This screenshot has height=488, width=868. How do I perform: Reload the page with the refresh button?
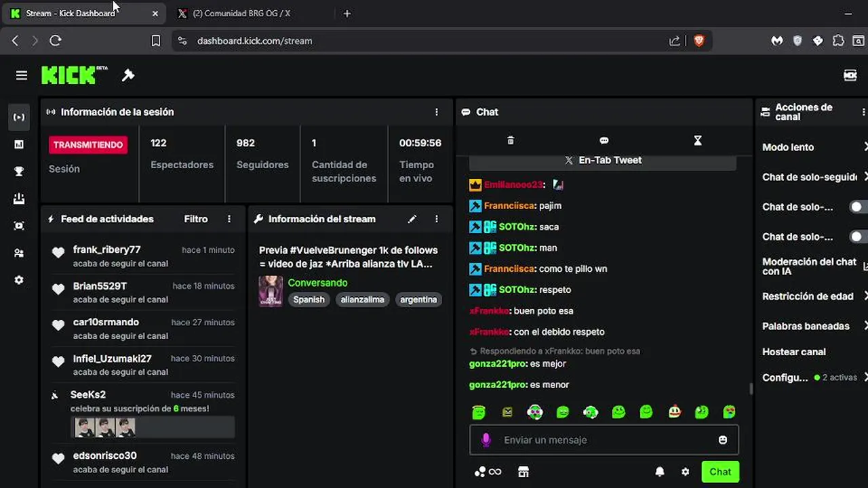pos(56,41)
